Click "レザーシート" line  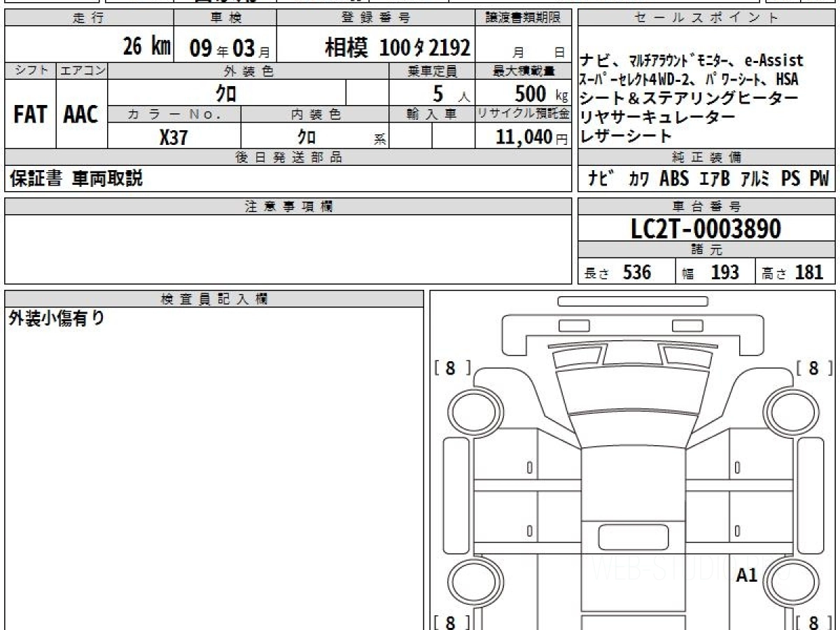626,136
